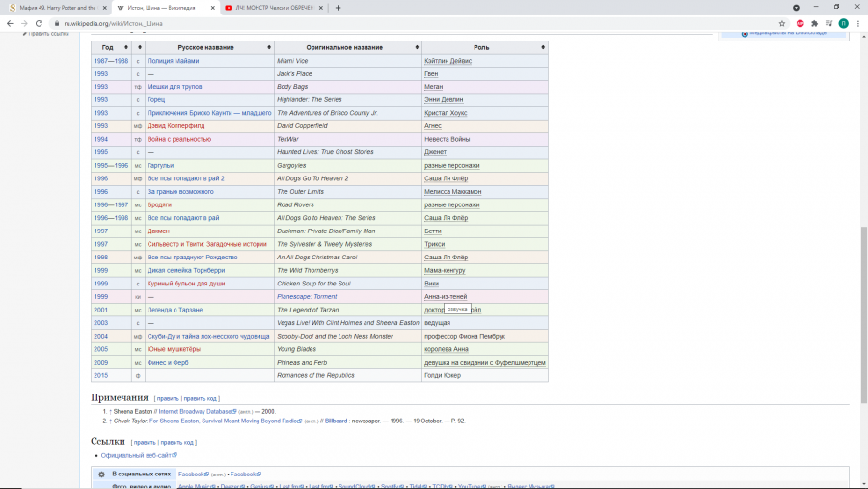
Task: Click править next to Примечания heading
Action: click(x=168, y=398)
